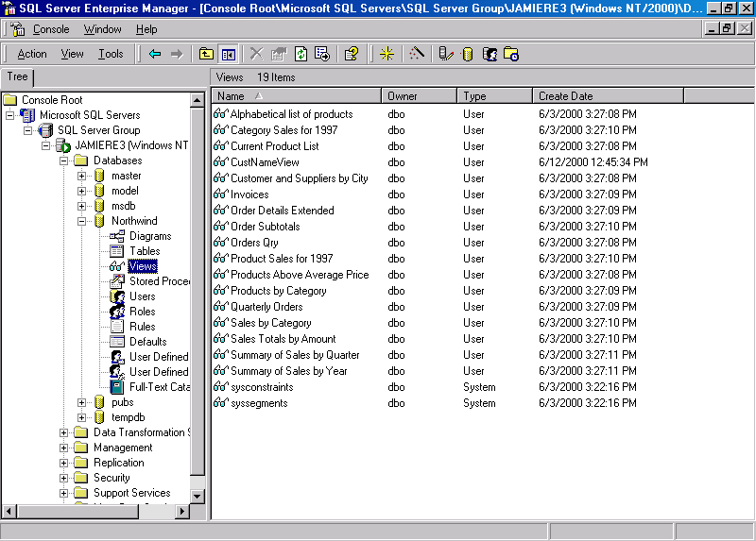The width and height of the screenshot is (756, 541).
Task: Open the View menu
Action: pyautogui.click(x=72, y=54)
